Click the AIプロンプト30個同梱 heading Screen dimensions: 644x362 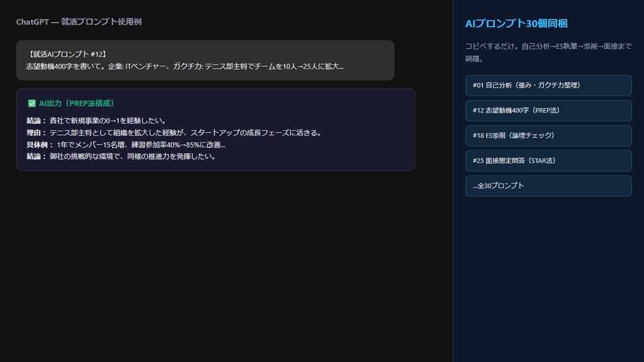point(516,24)
